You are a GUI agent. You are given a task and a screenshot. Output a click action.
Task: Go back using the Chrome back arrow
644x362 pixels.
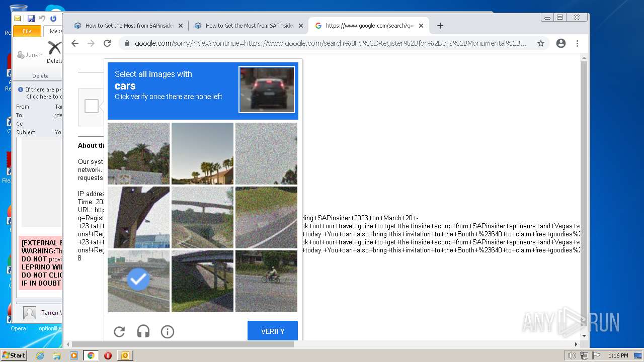click(x=75, y=43)
